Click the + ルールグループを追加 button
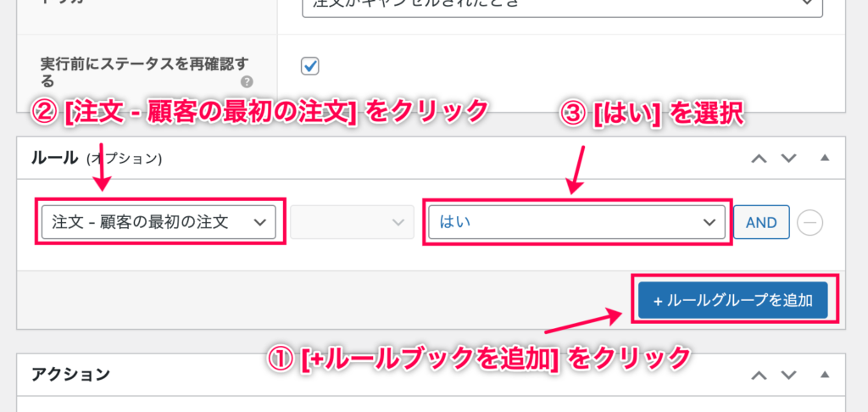 coord(733,301)
